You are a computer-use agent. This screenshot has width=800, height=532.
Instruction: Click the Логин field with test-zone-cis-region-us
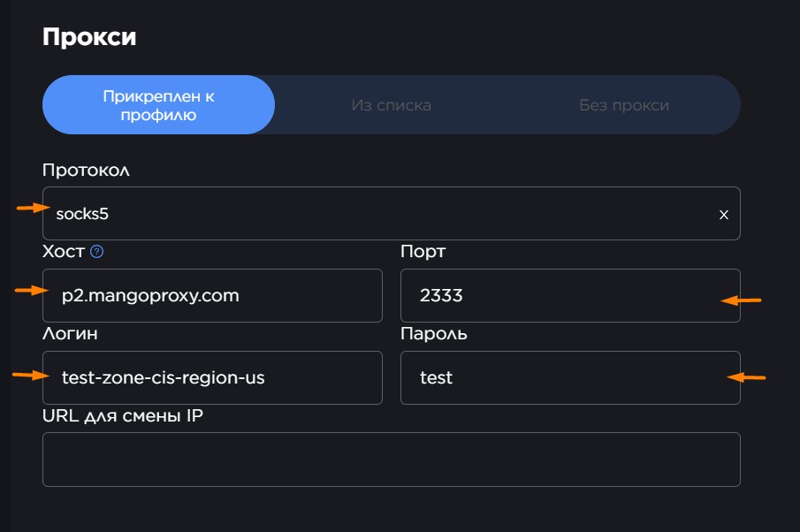pos(212,378)
